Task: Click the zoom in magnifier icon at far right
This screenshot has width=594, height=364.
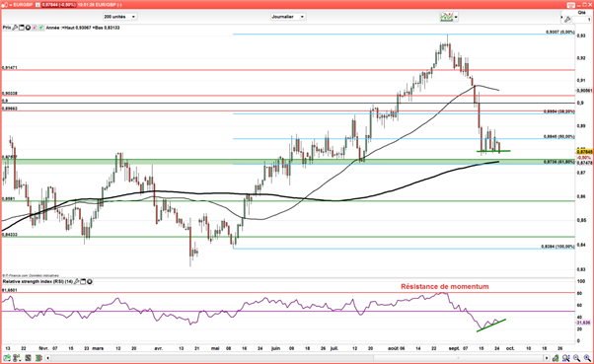Action: [x=587, y=357]
